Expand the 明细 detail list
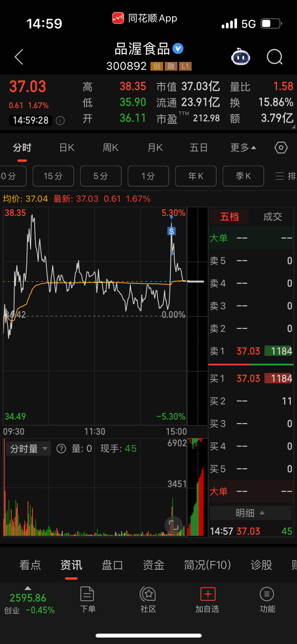Screen dimensions: 297x644 click(251, 513)
